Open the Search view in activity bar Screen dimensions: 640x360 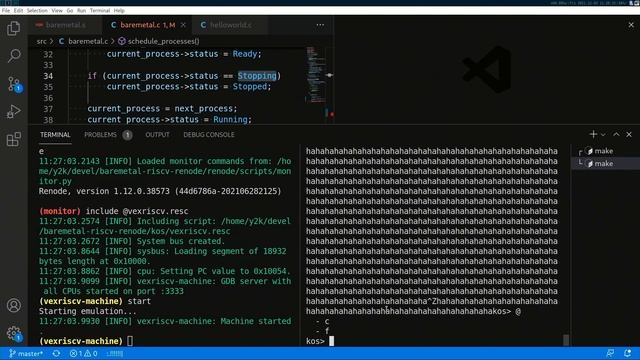point(13,56)
